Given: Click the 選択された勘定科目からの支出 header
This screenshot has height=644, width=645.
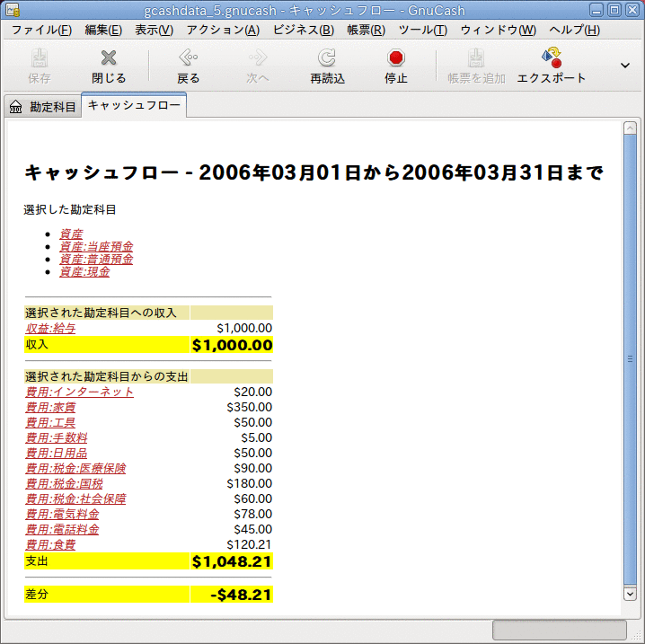Looking at the screenshot, I should point(107,376).
